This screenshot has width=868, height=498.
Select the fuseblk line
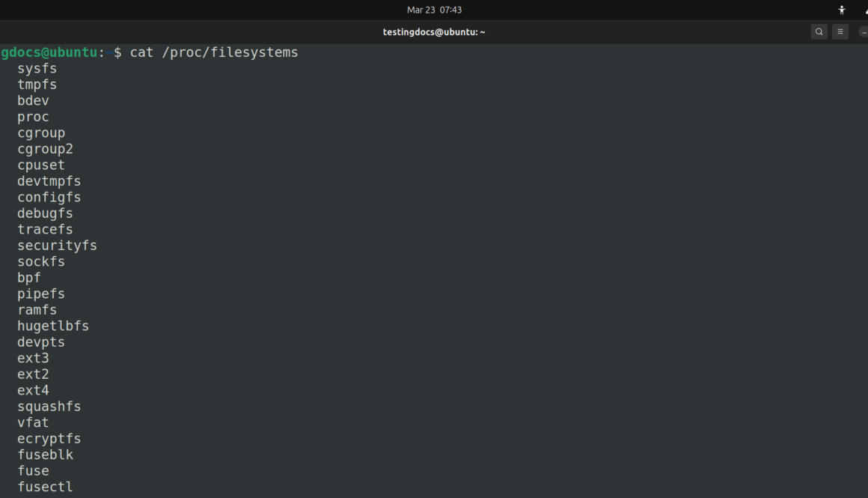(x=45, y=455)
